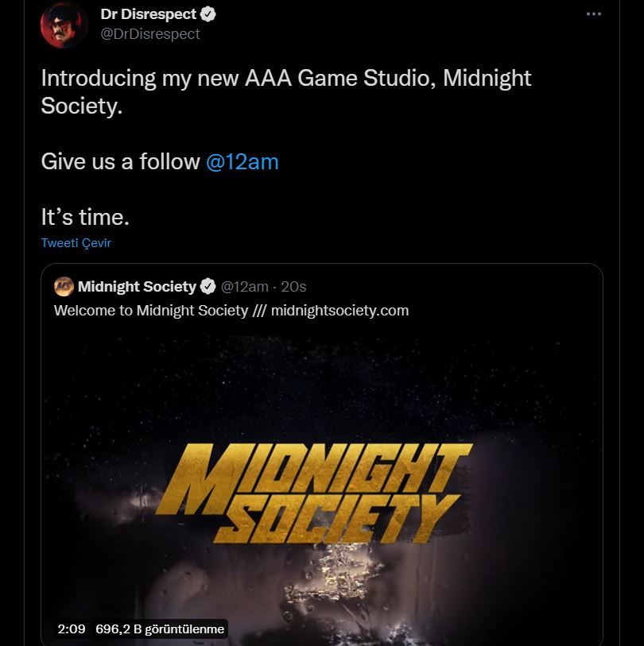This screenshot has height=646, width=644.
Task: Click the 20s timestamp of quoted tweet
Action: tap(293, 286)
